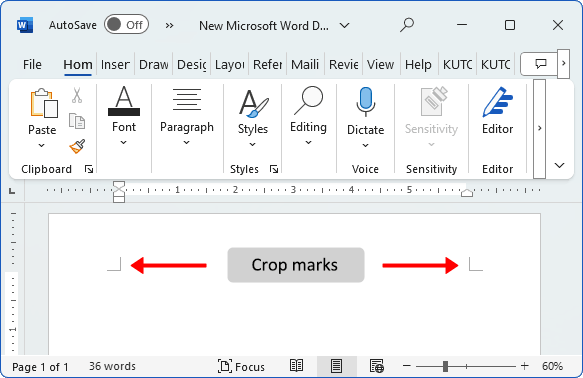This screenshot has width=583, height=378.
Task: Click the zoom slider handle
Action: (445, 366)
